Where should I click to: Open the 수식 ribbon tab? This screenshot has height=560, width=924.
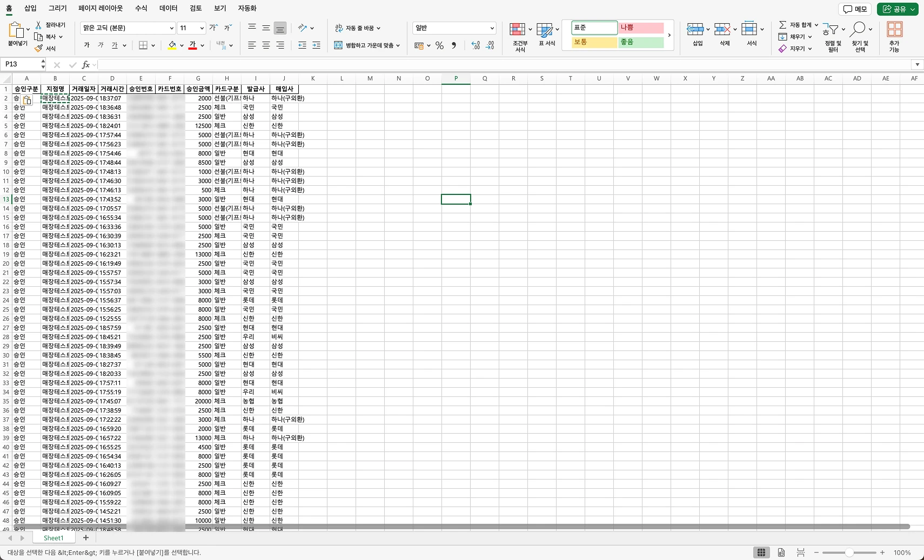(x=141, y=9)
